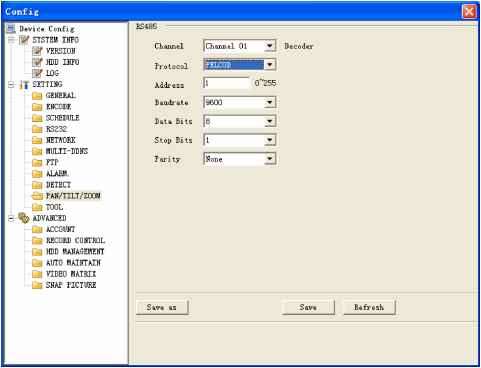
Task: Select the VERSION tree label
Action: coord(61,51)
